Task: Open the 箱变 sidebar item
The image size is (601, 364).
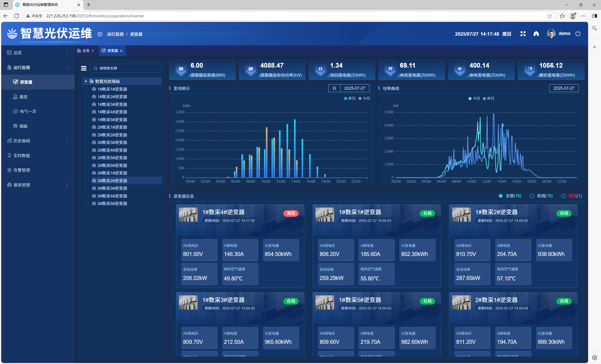Action: 24,97
